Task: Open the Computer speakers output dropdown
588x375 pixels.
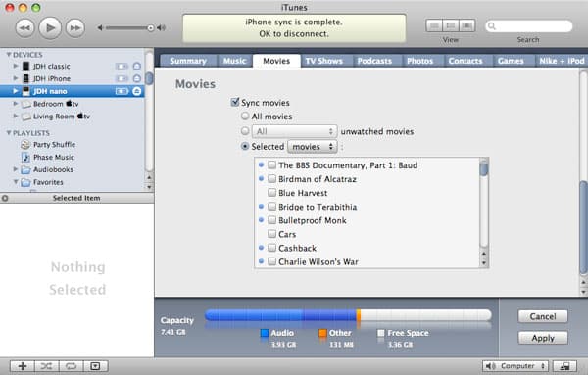Action: click(515, 366)
